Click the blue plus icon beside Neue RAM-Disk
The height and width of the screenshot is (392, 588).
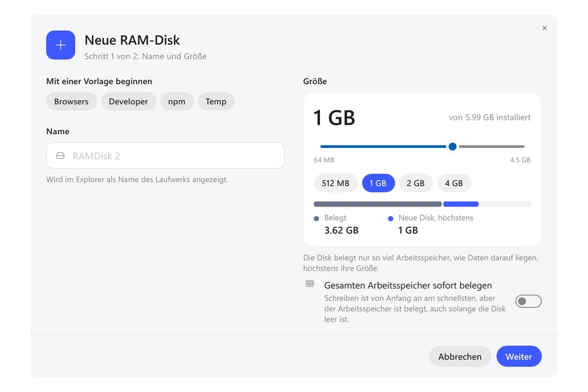[x=61, y=45]
